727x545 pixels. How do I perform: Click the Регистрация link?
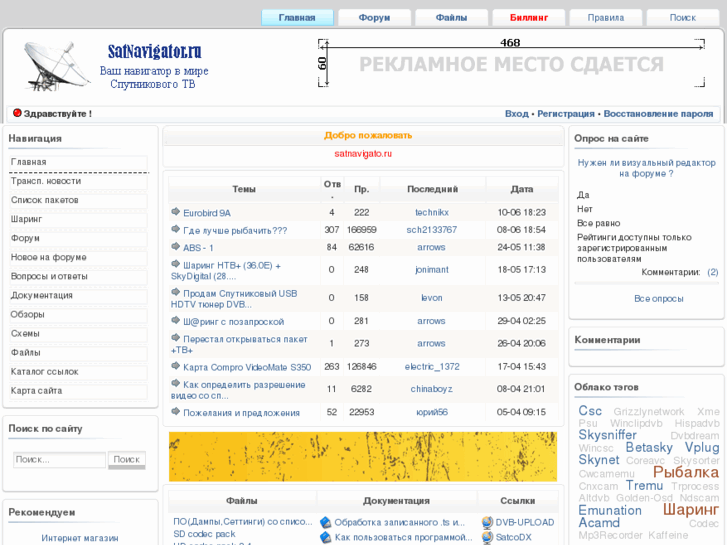pos(566,114)
